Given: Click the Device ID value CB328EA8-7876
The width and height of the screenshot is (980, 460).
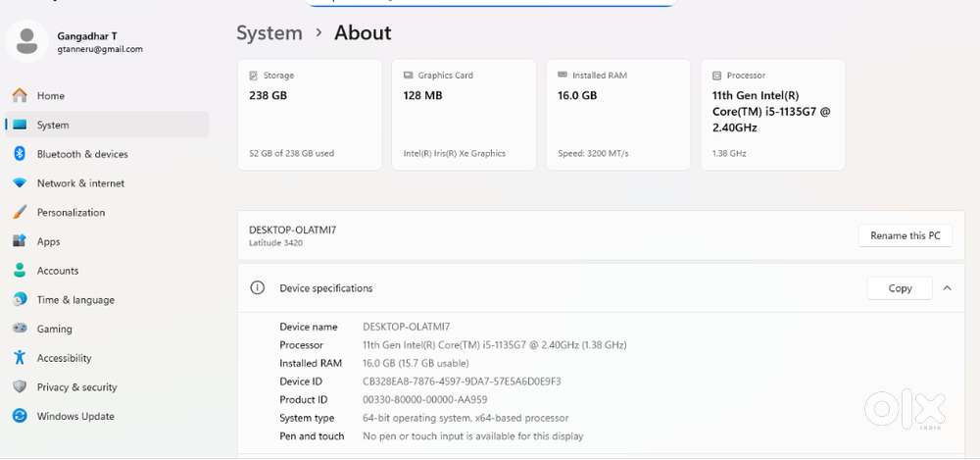Looking at the screenshot, I should tap(462, 382).
